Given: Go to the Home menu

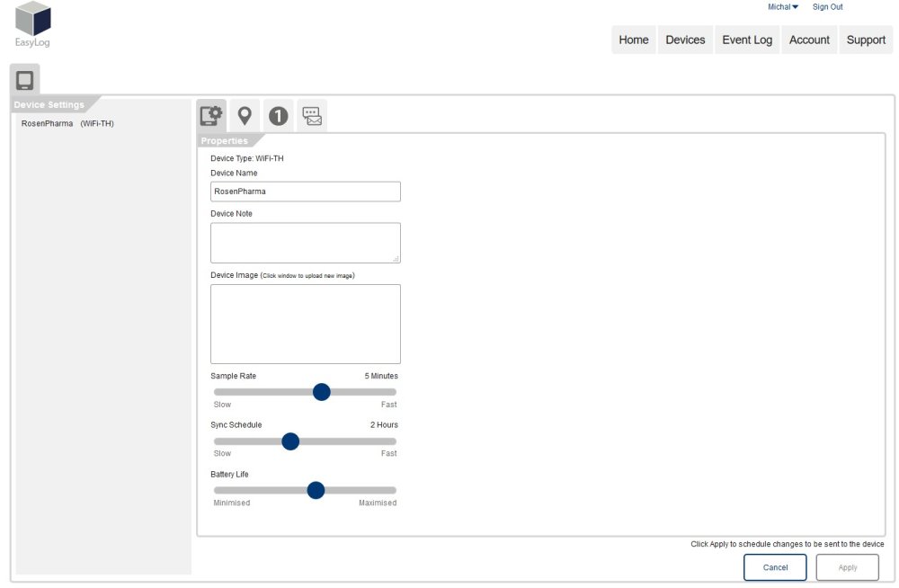Looking at the screenshot, I should [634, 40].
